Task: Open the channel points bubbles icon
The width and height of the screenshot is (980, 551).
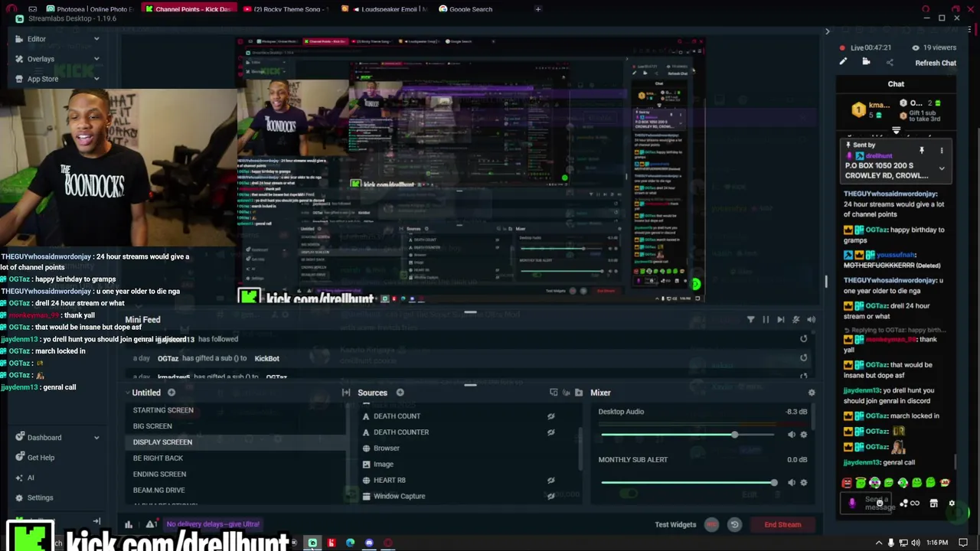Action: click(904, 504)
